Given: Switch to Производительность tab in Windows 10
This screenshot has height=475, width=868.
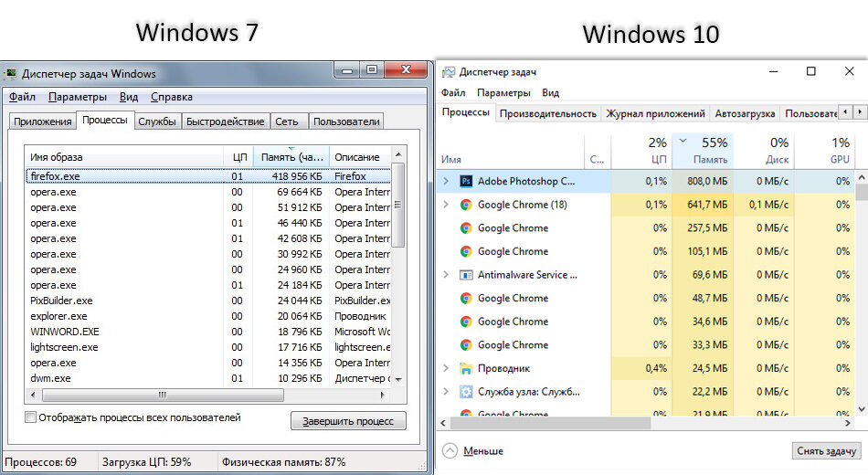Looking at the screenshot, I should [x=548, y=113].
